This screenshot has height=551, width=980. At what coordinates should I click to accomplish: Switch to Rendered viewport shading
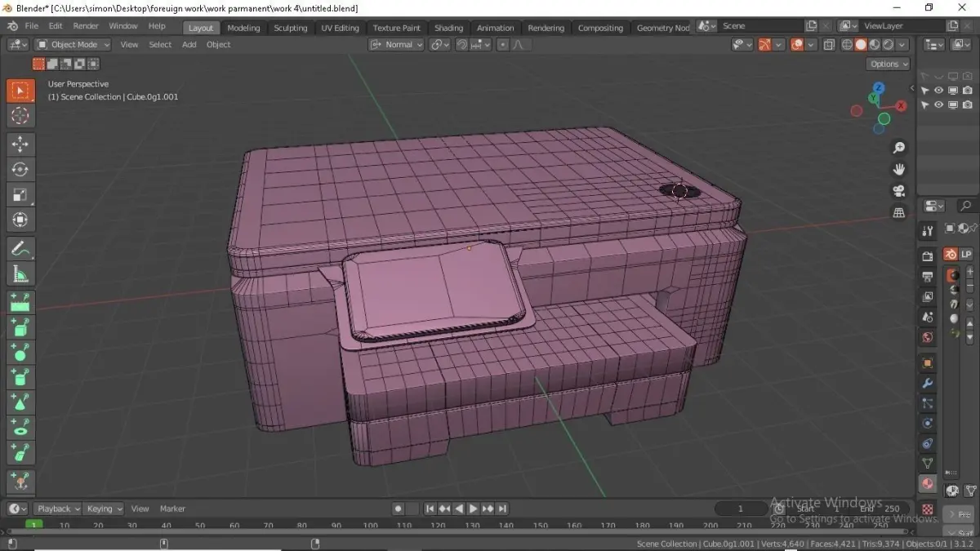point(887,45)
